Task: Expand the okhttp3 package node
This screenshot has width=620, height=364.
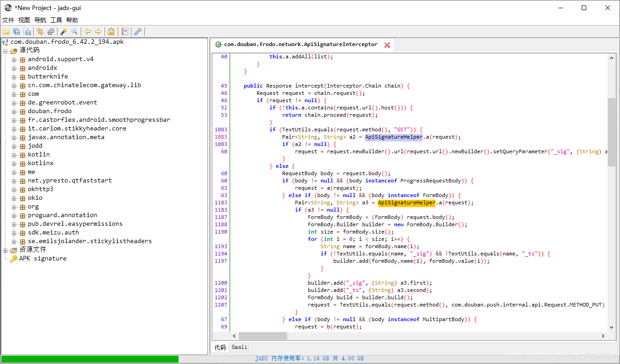Action: coord(14,189)
